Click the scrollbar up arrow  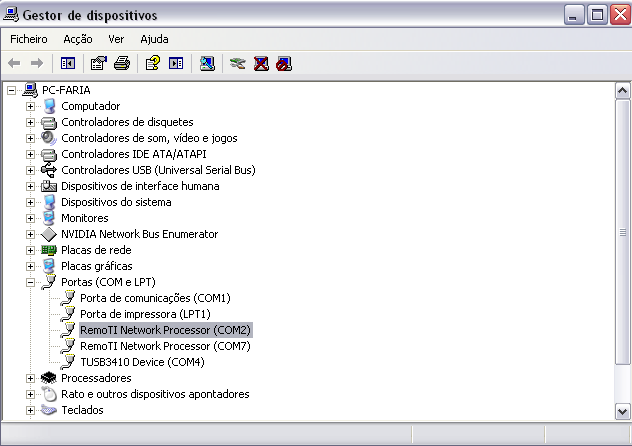click(x=622, y=91)
